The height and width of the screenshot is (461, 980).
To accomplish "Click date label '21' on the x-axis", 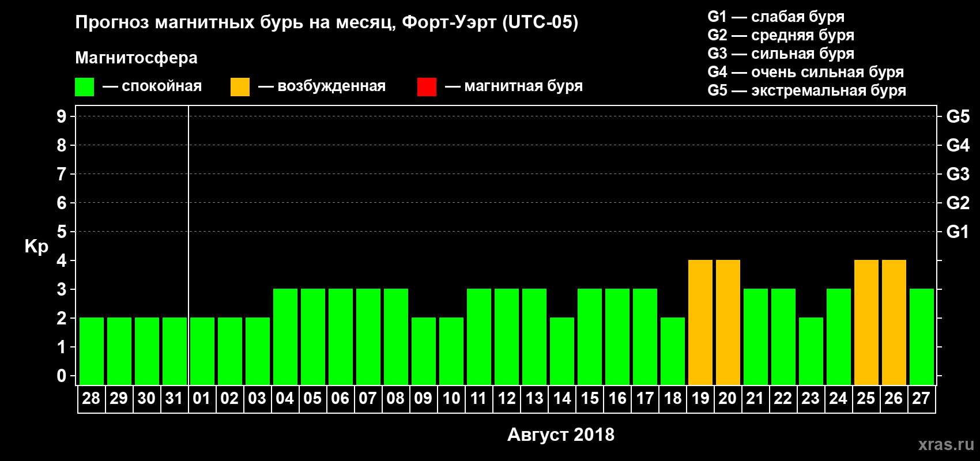I will pyautogui.click(x=755, y=398).
